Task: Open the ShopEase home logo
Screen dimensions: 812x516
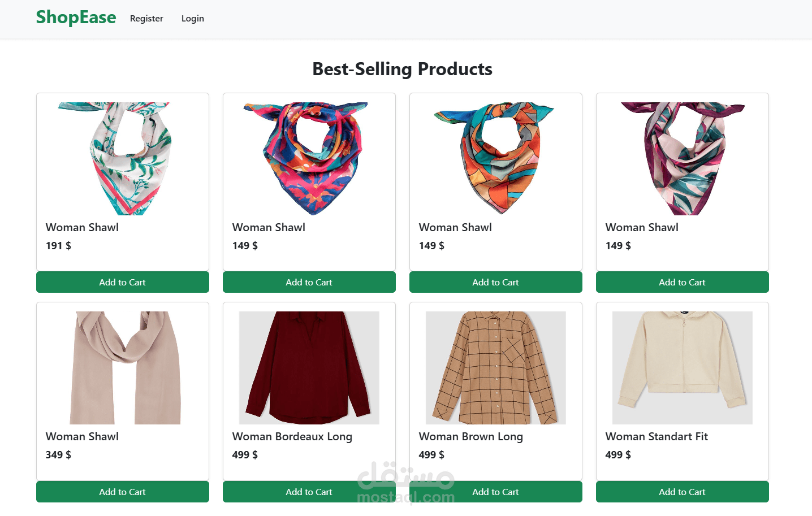Action: [x=76, y=18]
